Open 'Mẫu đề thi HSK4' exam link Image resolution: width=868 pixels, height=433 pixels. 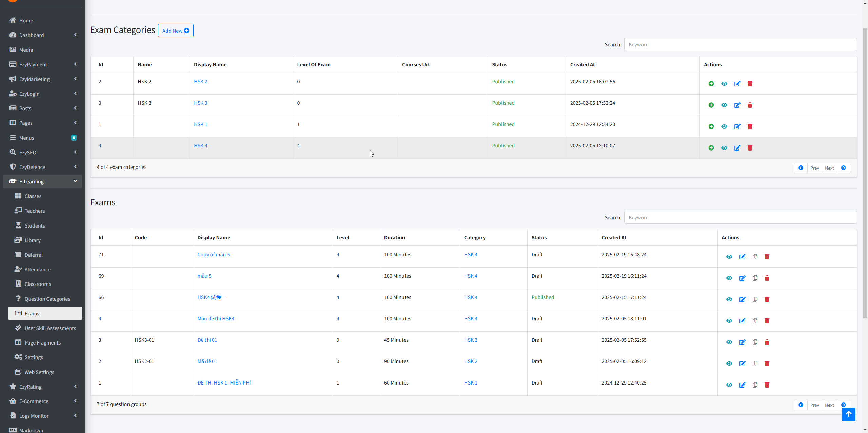pos(216,319)
